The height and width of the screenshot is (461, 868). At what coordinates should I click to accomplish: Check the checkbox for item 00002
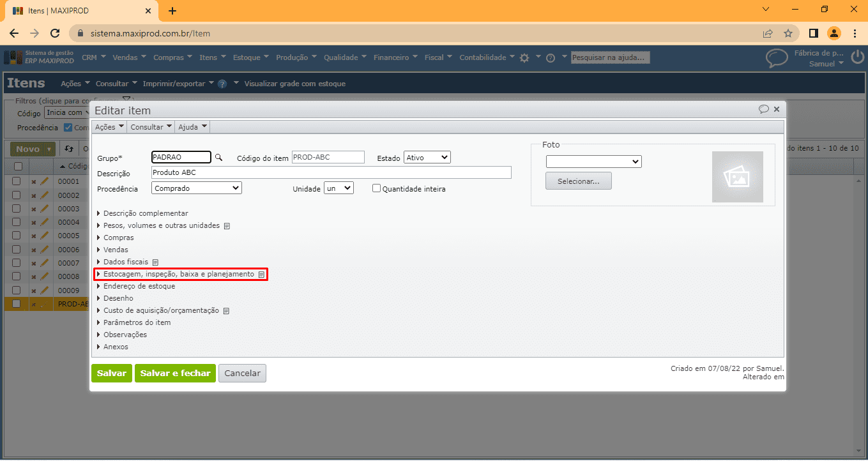pos(17,195)
